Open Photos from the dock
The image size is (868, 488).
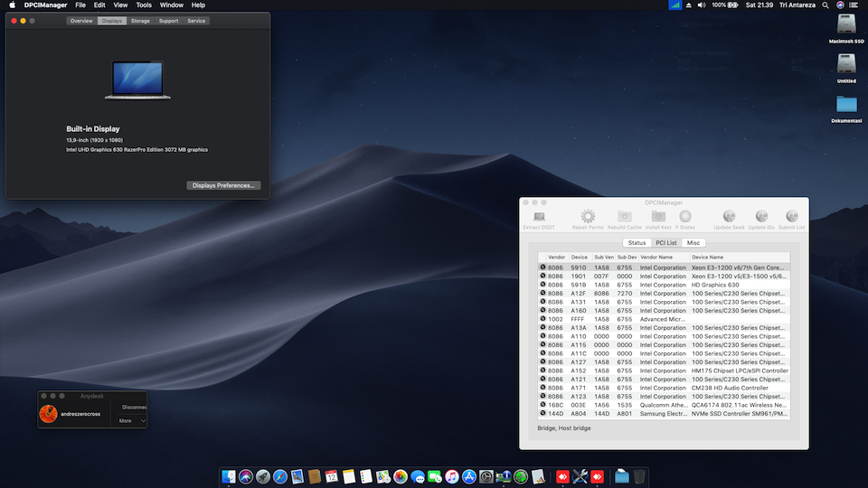pos(401,476)
